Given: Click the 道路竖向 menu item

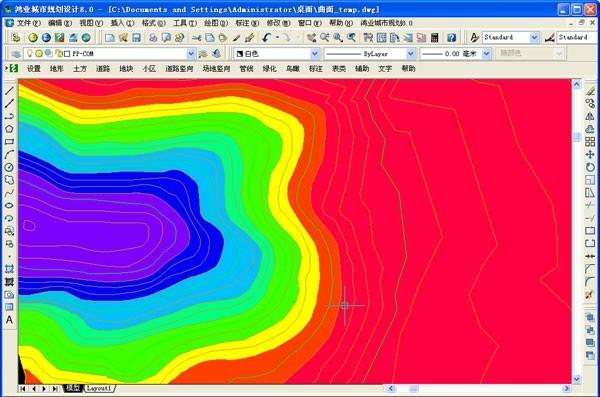Looking at the screenshot, I should [179, 69].
